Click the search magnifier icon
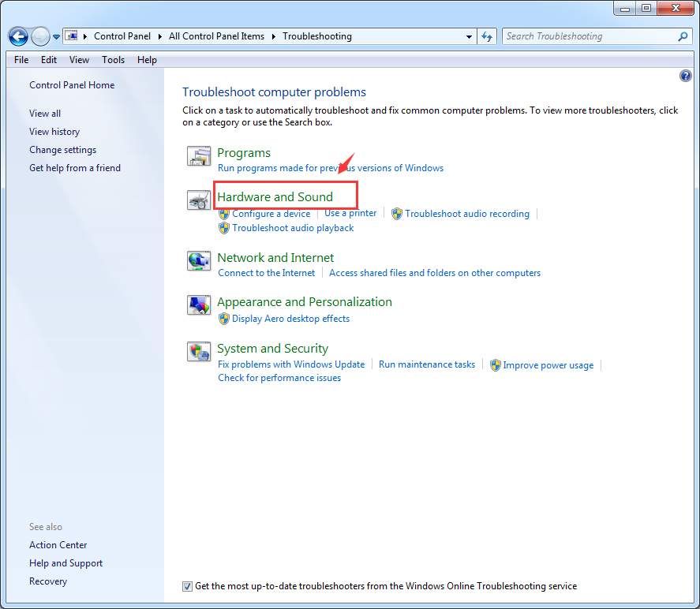The height and width of the screenshot is (609, 700). (683, 36)
